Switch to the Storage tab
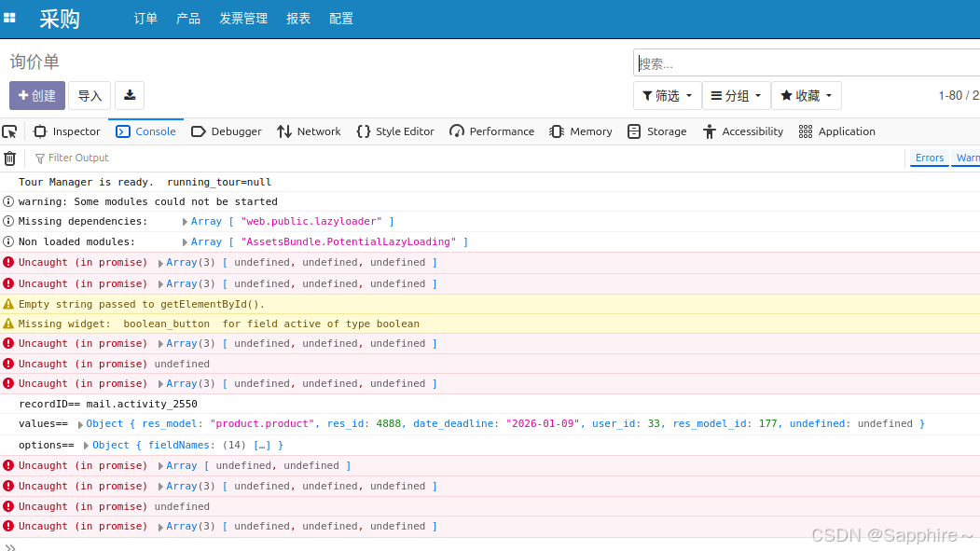 pyautogui.click(x=656, y=131)
